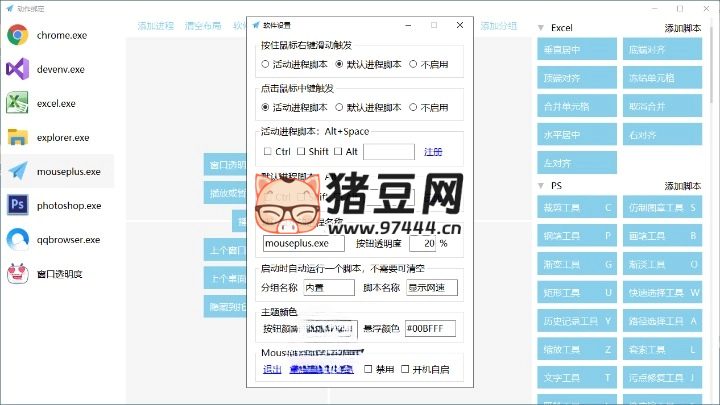Click the 按钮透明度 value field
Viewport: 720px width, 405px height.
point(422,243)
